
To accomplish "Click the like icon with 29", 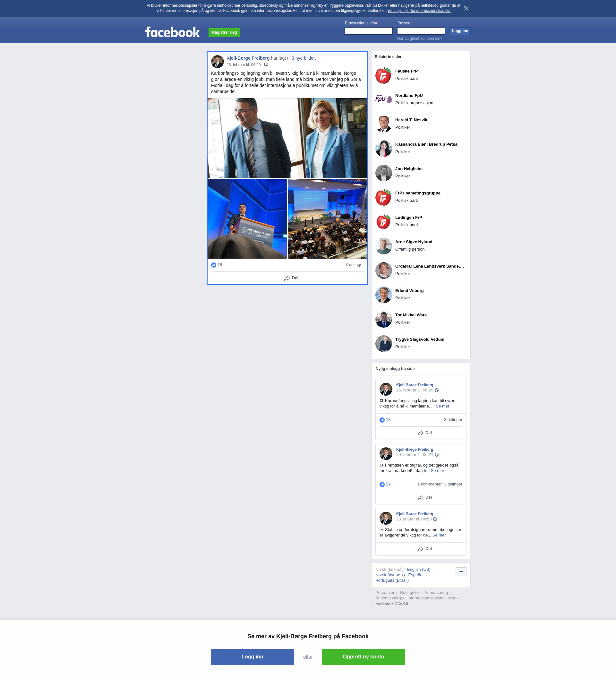I will coord(382,485).
